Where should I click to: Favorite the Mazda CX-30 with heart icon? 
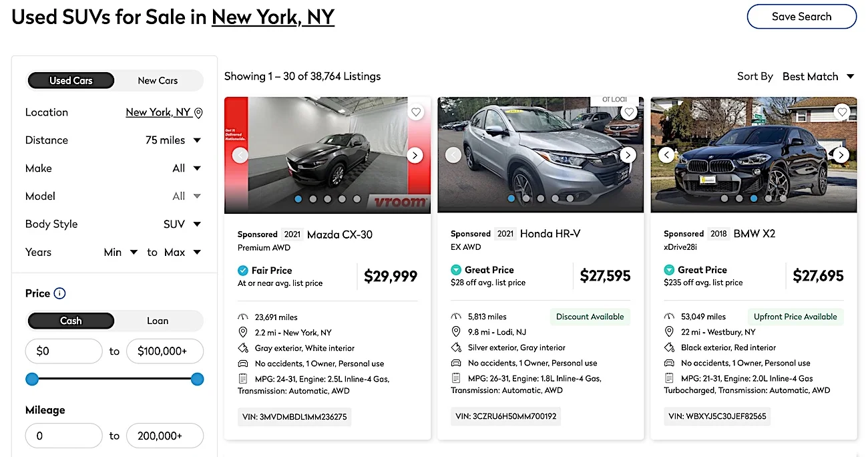coord(416,112)
